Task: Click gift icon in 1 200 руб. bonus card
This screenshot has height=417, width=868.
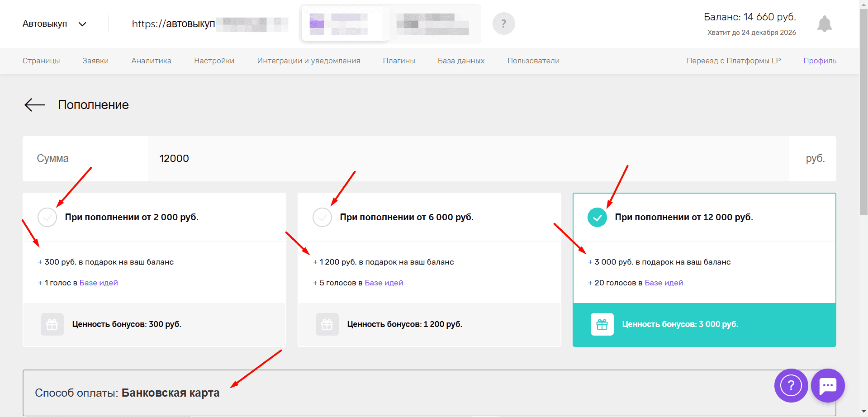Action: point(327,324)
